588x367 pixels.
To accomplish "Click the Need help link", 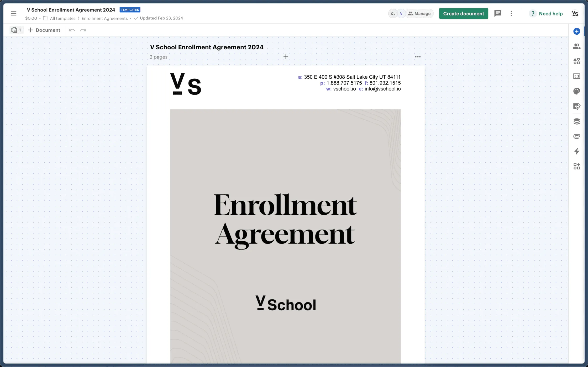I will coord(551,14).
